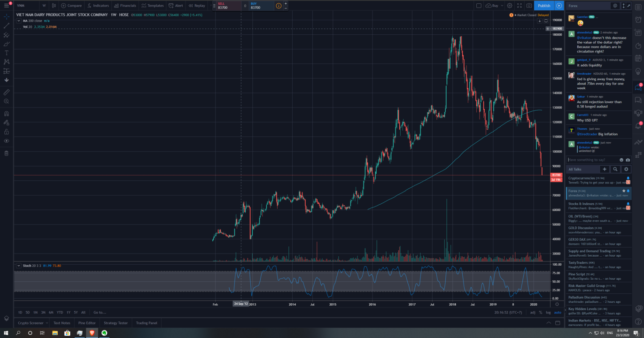Screen dimensions: 644x338
Task: Click the play stream icon next to Publish
Action: pos(559,6)
